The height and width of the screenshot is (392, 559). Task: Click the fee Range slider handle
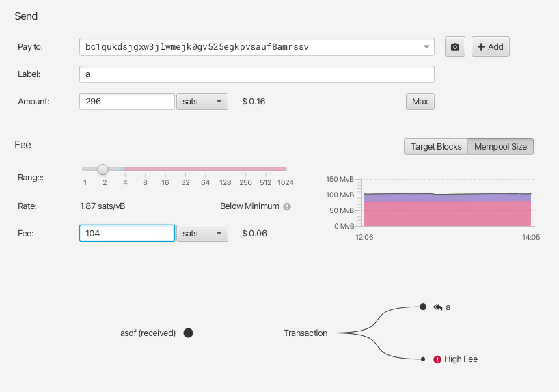point(103,169)
